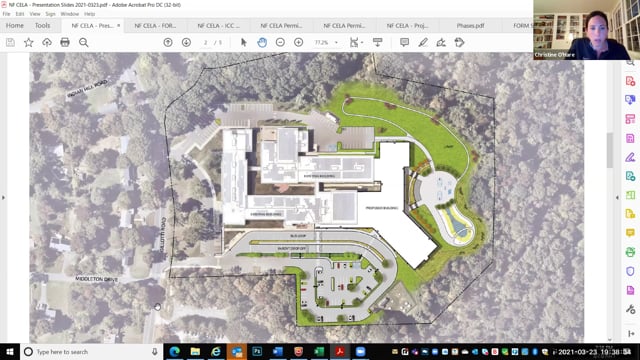Upload file to cloud icon
The width and height of the screenshot is (640, 360).
pos(47,42)
